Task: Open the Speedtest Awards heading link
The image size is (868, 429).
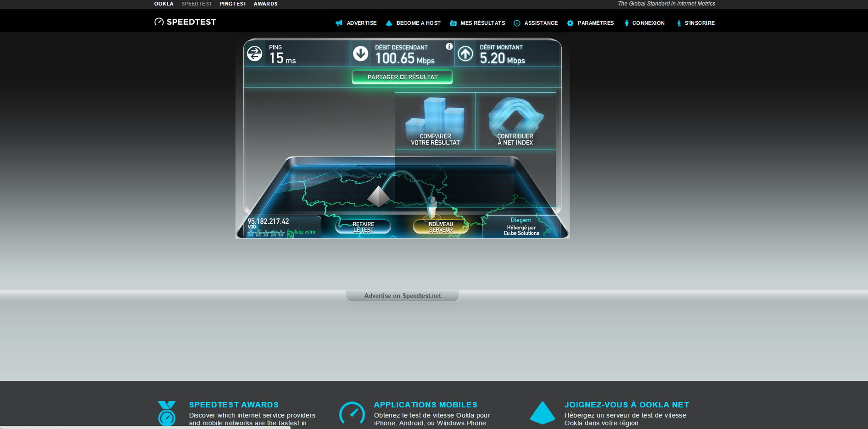Action: click(x=234, y=405)
